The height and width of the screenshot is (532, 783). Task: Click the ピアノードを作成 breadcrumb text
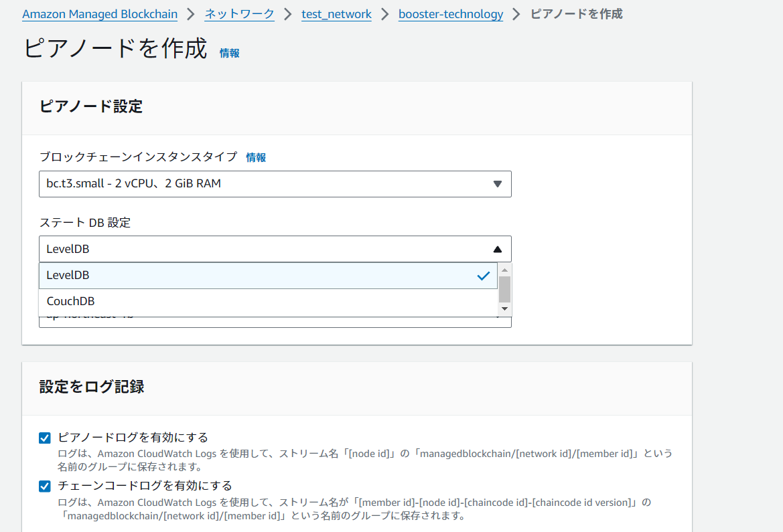[577, 14]
